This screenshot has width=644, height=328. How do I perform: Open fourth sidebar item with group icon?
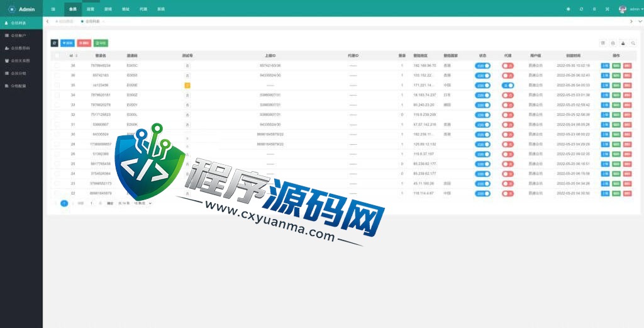tap(21, 60)
